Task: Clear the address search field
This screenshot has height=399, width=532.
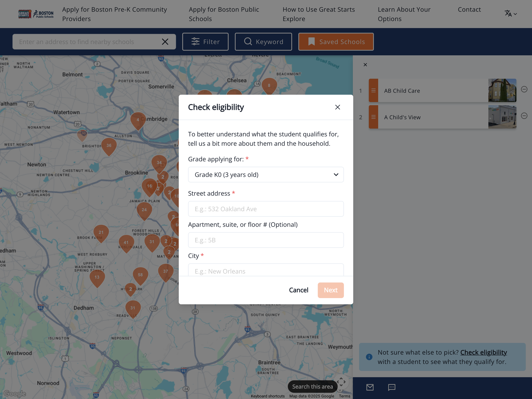Action: point(165,41)
